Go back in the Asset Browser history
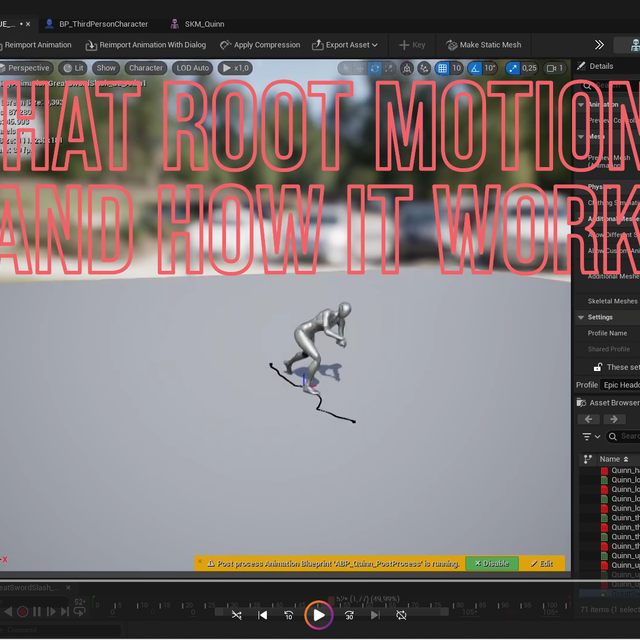 (588, 419)
